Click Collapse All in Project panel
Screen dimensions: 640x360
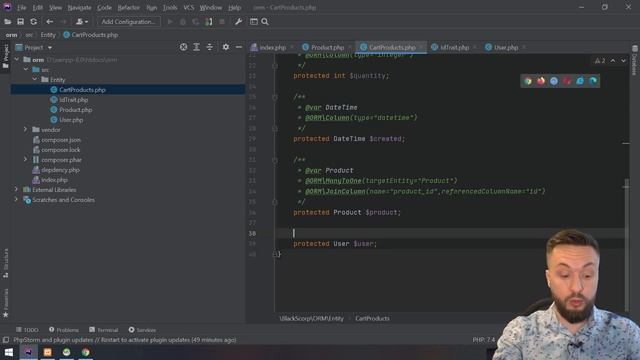[x=209, y=47]
